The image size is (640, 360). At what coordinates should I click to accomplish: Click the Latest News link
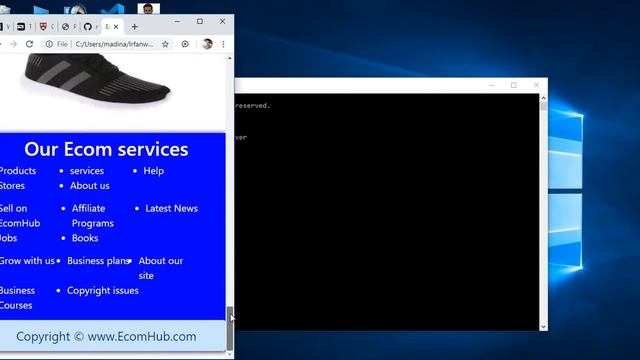pyautogui.click(x=171, y=209)
